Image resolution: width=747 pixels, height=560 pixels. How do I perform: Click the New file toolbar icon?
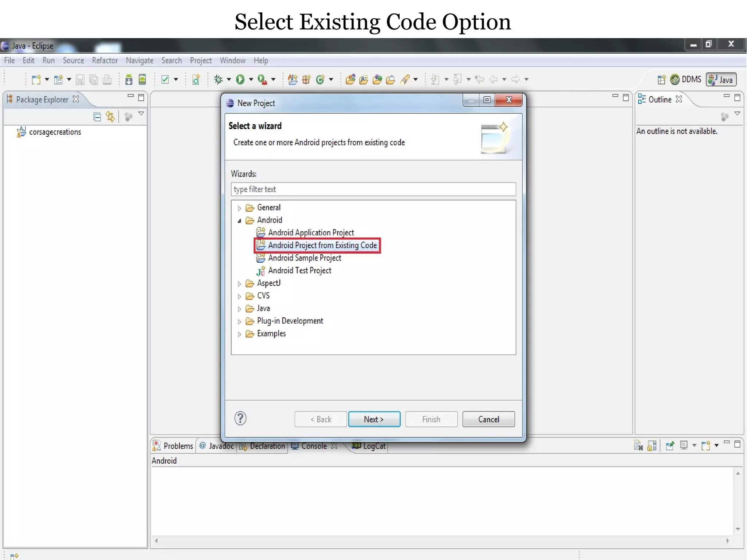[x=36, y=80]
